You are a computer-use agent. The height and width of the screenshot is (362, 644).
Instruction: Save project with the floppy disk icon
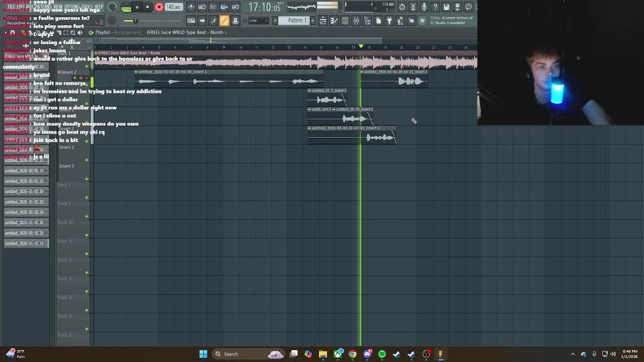(x=446, y=7)
